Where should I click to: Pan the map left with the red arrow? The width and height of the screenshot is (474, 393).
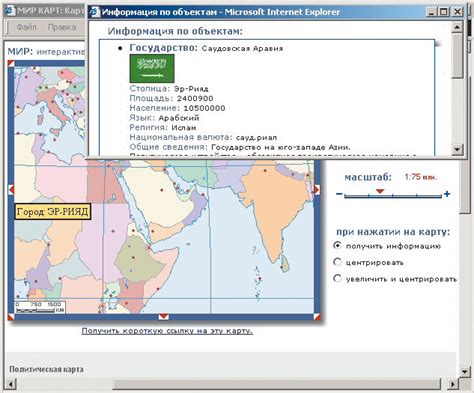pos(11,190)
